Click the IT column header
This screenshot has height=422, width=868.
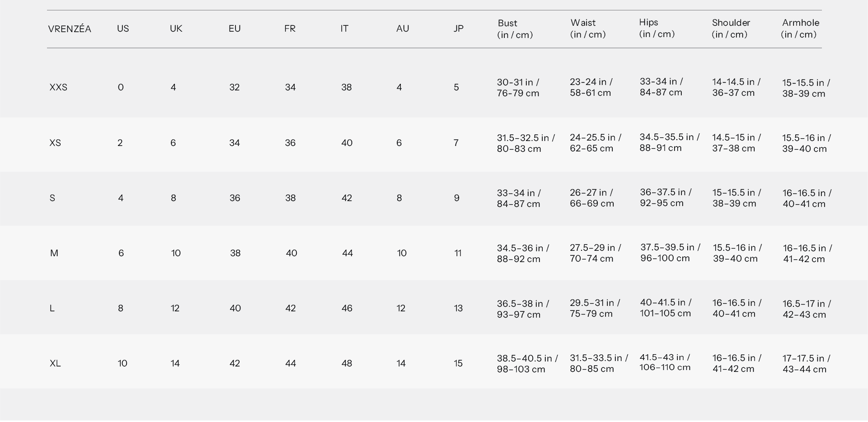(x=344, y=28)
